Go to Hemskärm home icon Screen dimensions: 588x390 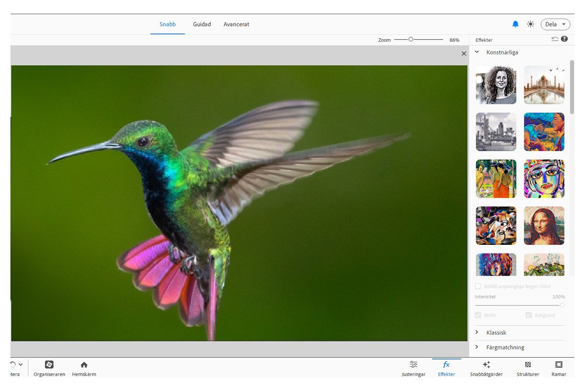pos(84,368)
